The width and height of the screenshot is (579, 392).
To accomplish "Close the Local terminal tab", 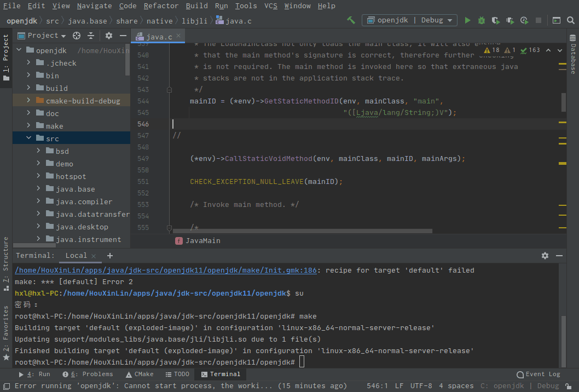I will coord(94,256).
